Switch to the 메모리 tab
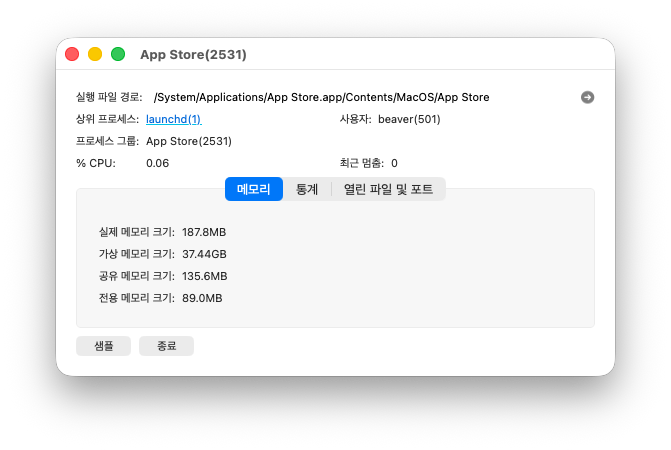 pos(254,189)
